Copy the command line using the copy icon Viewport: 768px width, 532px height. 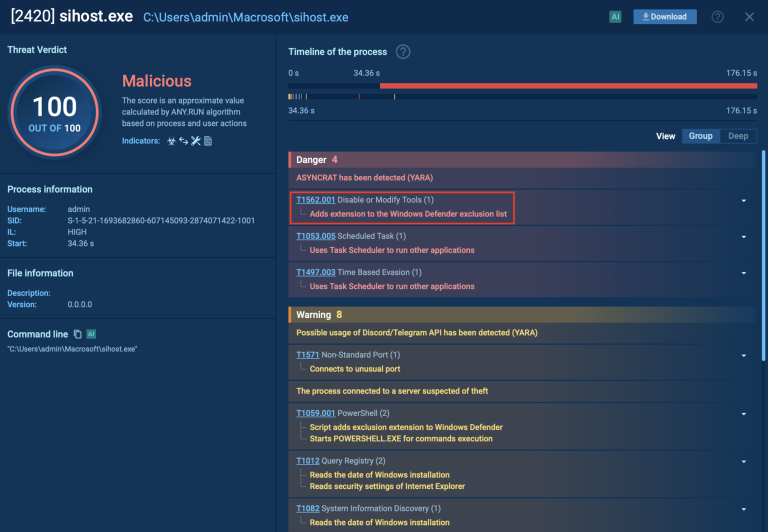click(x=77, y=333)
